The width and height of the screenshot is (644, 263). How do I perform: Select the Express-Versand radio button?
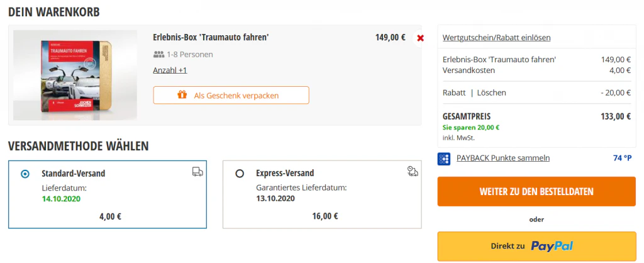(x=240, y=174)
